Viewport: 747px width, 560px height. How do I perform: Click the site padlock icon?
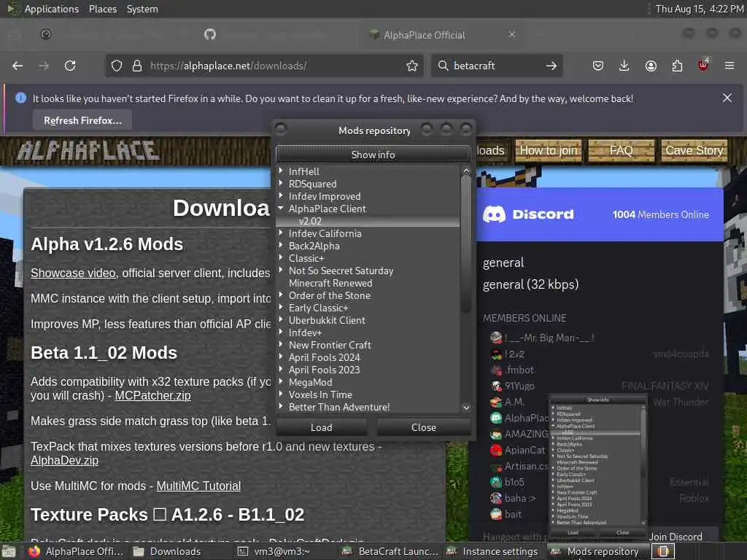pyautogui.click(x=137, y=66)
